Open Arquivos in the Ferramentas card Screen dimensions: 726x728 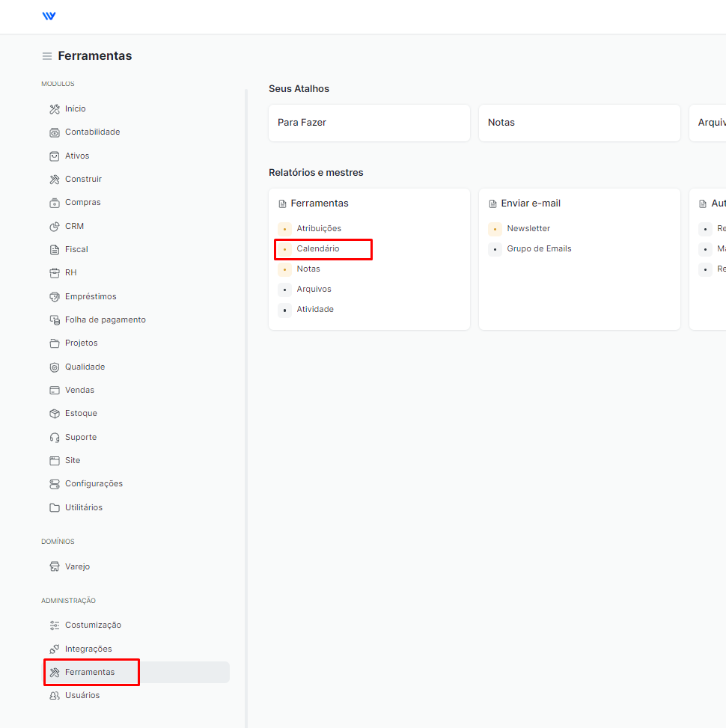[314, 289]
